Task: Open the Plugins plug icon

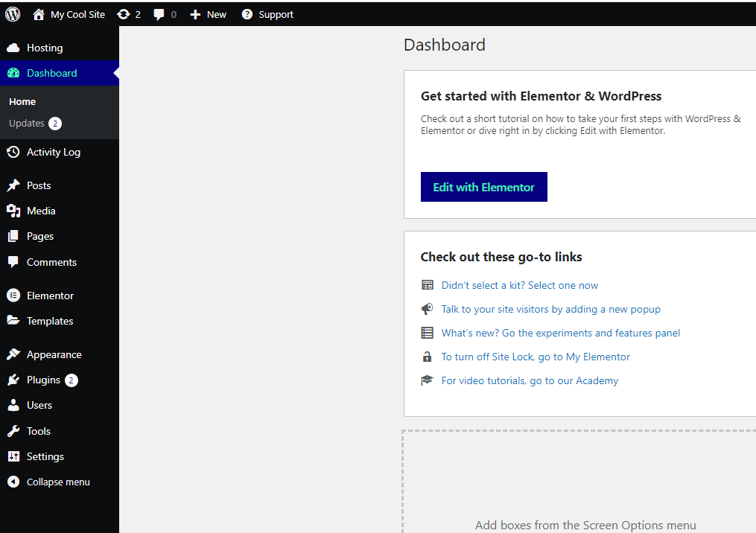Action: click(x=13, y=380)
